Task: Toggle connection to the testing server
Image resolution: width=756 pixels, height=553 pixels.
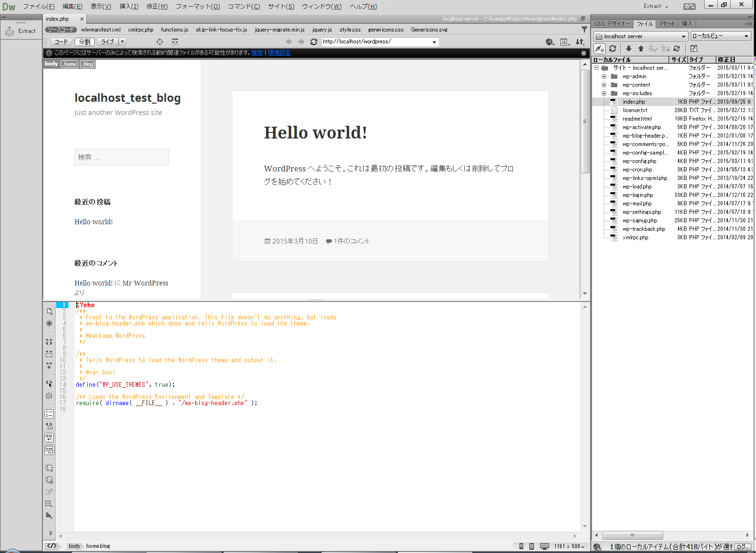Action: point(599,49)
